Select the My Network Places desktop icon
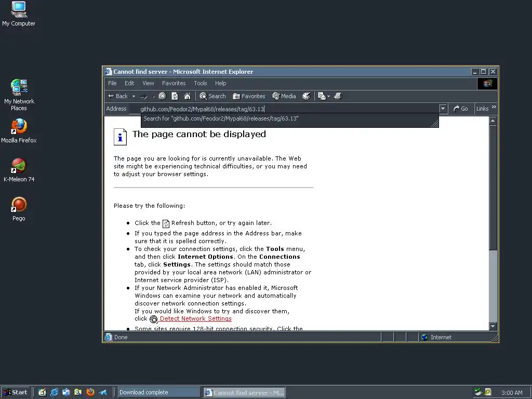 coord(19,95)
